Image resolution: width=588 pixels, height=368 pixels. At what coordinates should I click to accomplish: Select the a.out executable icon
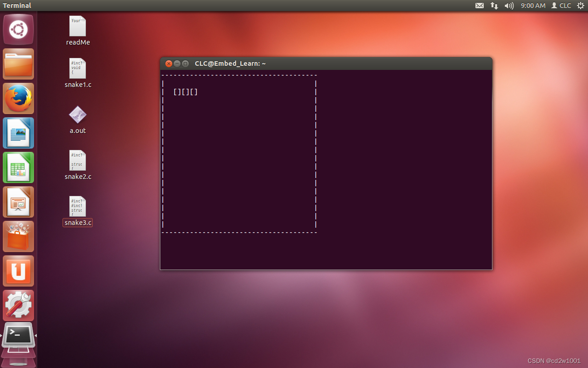pyautogui.click(x=78, y=120)
